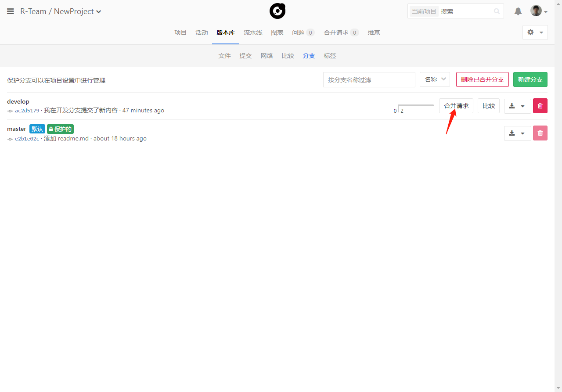Click the 合并请求 button for develop
Screen dimensions: 562x392
tap(456, 106)
